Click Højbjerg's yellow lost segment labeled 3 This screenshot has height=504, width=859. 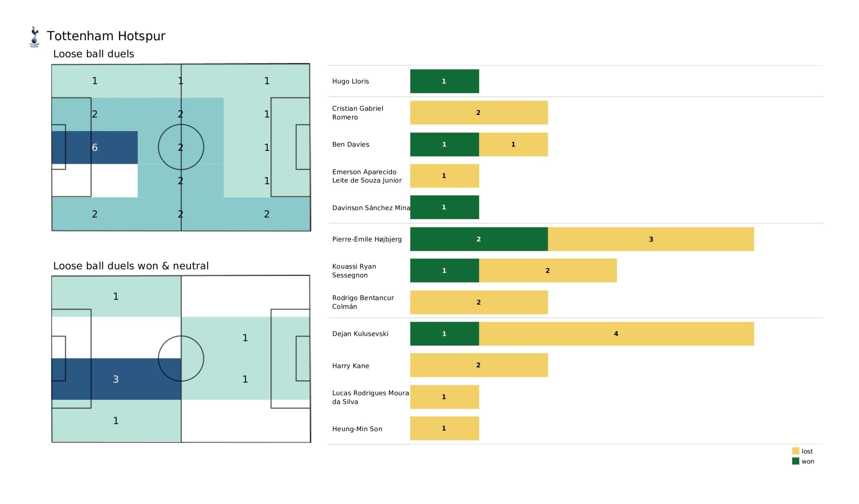tap(651, 239)
